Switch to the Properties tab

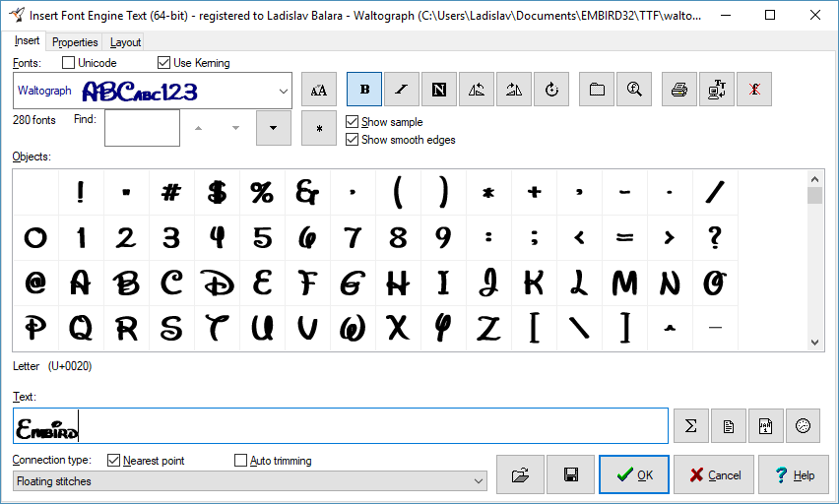pos(75,42)
